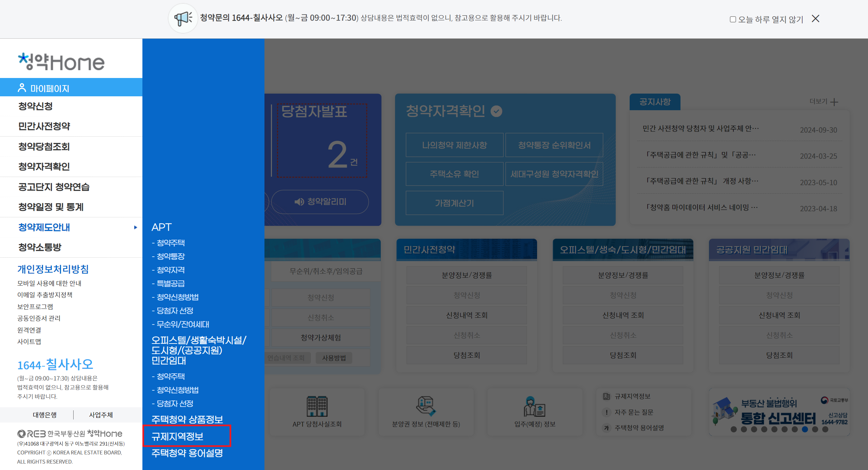The width and height of the screenshot is (868, 470).
Task: Click the megaphone announcement icon in top banner
Action: pos(183,18)
